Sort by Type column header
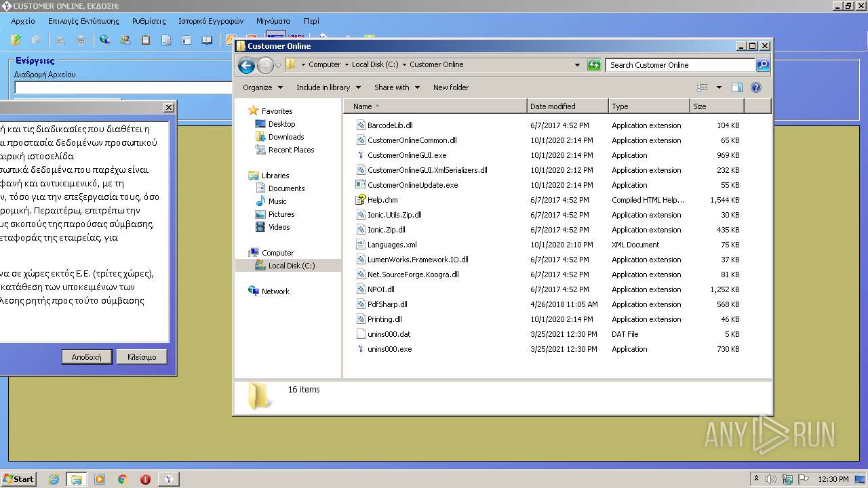 click(x=649, y=106)
